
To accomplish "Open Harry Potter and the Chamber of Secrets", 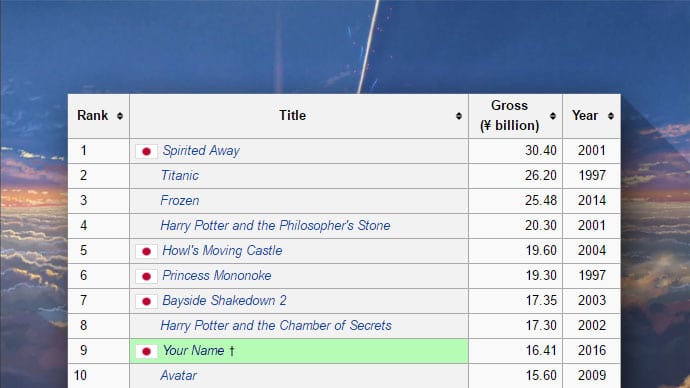I will click(x=276, y=326).
